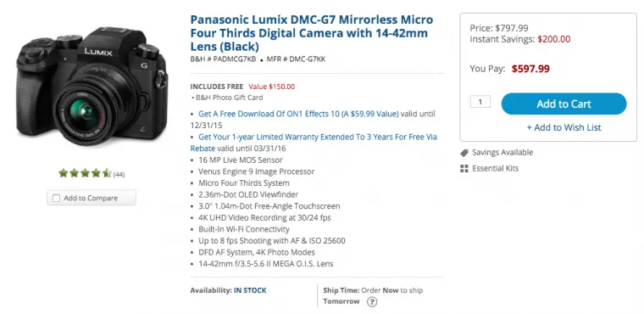Click the Savings Available tag icon

click(464, 153)
